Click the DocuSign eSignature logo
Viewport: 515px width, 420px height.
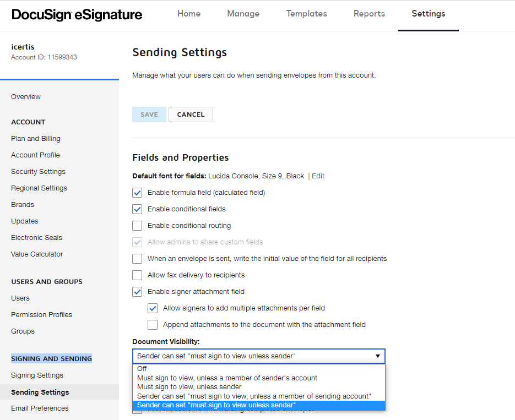77,15
